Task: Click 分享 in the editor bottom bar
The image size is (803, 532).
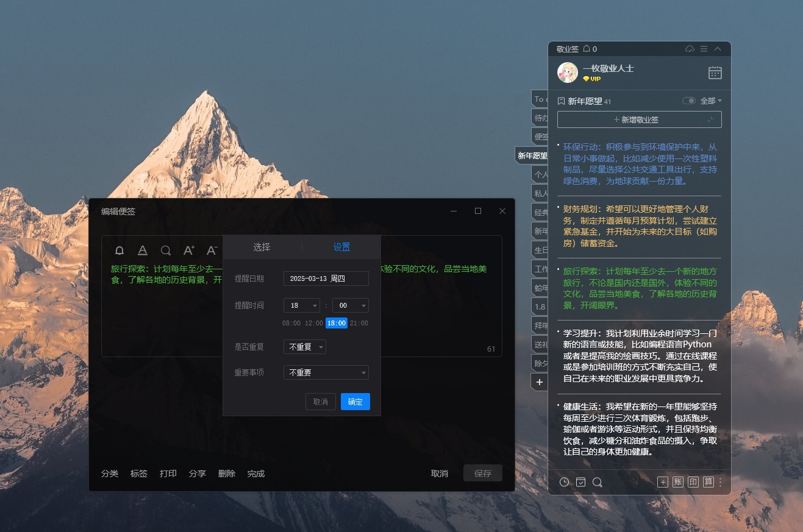Action: click(x=198, y=473)
